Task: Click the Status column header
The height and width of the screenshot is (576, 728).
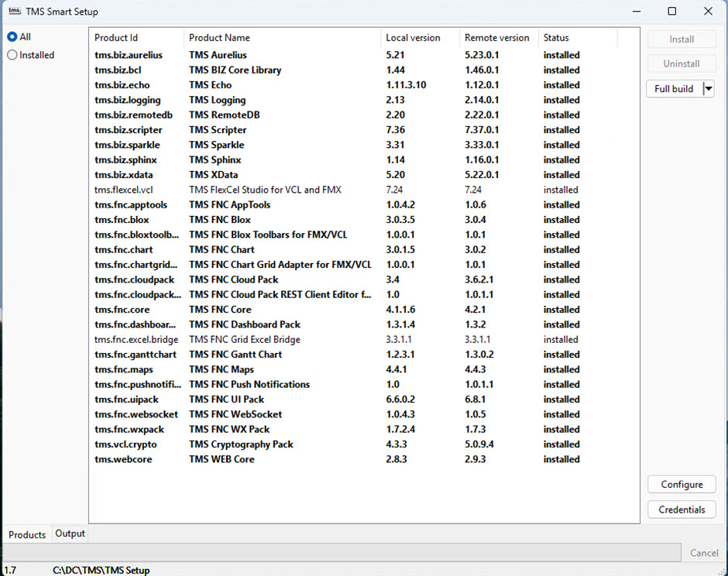Action: (556, 38)
